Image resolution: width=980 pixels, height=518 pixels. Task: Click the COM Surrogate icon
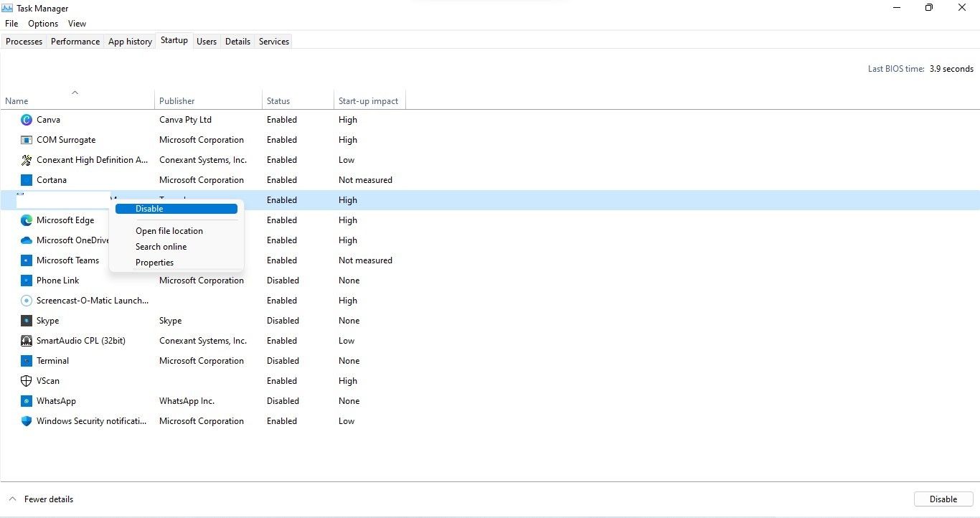pos(27,140)
